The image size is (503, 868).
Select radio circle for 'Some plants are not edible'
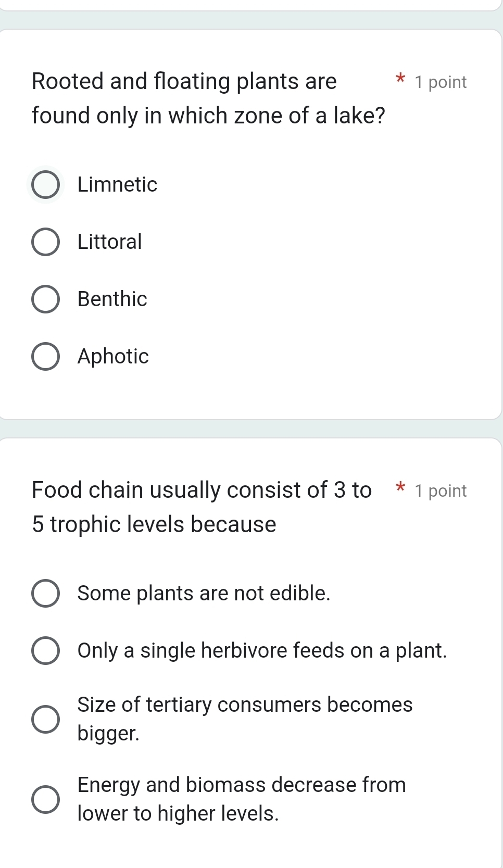tap(45, 593)
